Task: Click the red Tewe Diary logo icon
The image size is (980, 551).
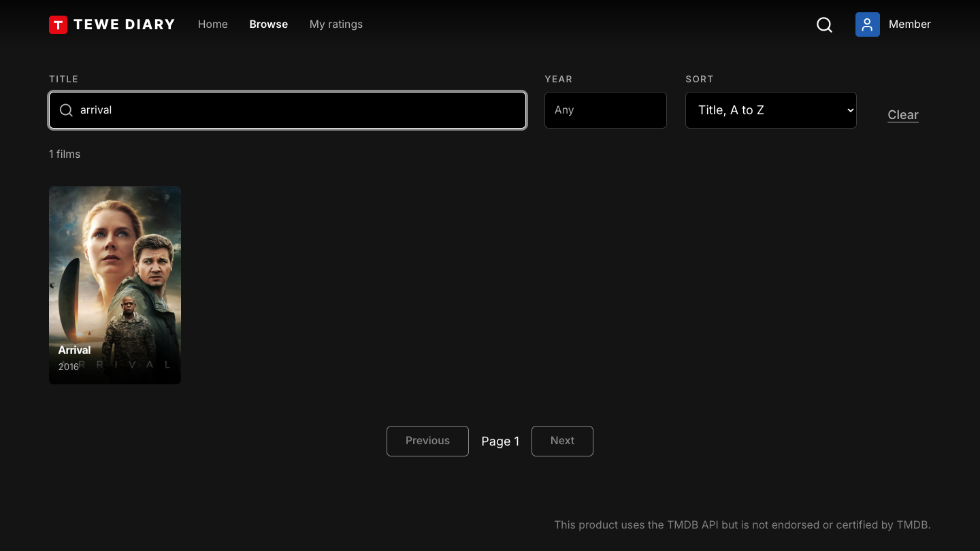Action: pos(58,24)
